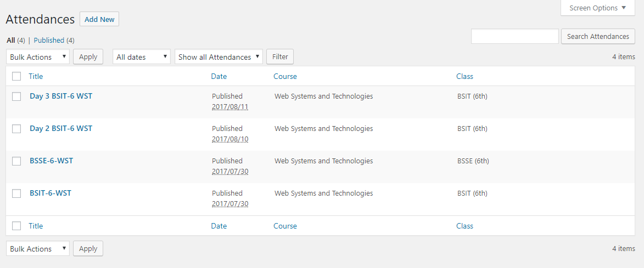Show the All attendances view
Image resolution: width=644 pixels, height=268 pixels.
[x=10, y=40]
